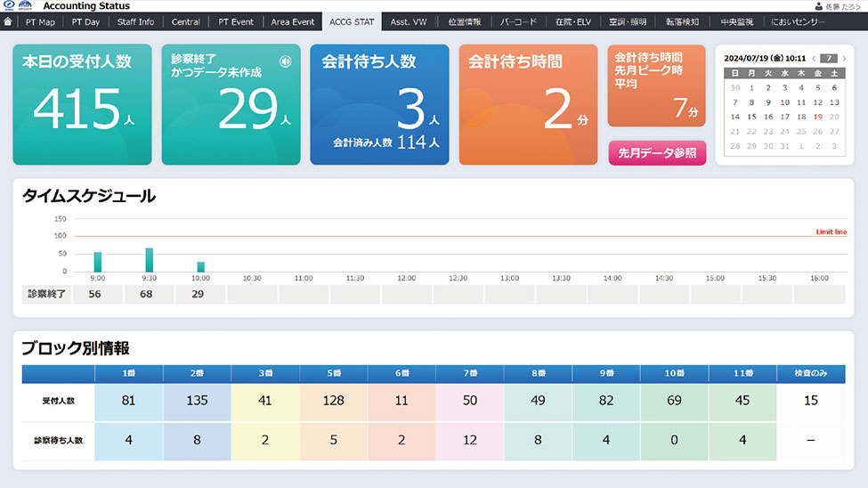Image resolution: width=868 pixels, height=488 pixels.
Task: Click the 先月ピーク時平均 card showing 7分
Action: point(656,85)
